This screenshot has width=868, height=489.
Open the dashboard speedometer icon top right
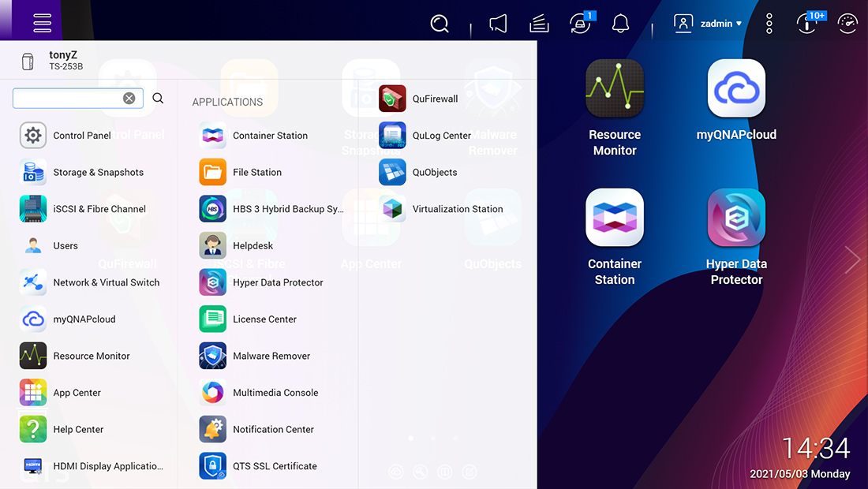tap(847, 23)
